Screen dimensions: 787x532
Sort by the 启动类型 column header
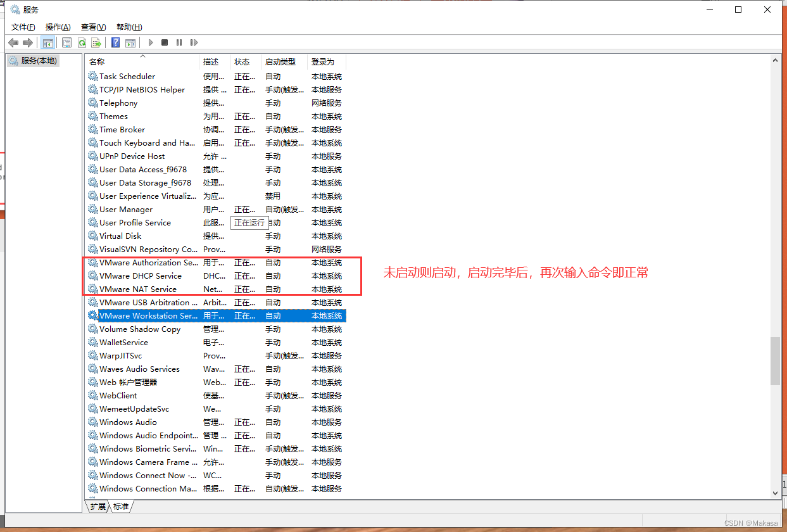[x=284, y=61]
